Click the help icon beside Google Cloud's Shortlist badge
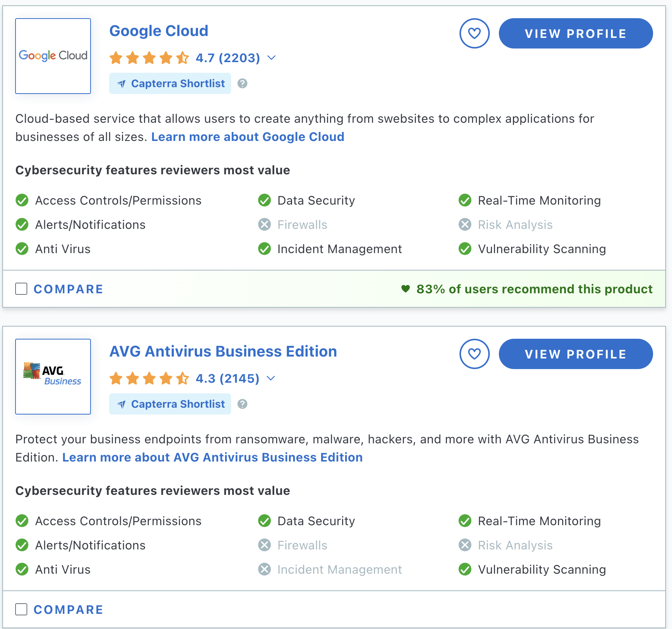Screen dimensions: 672x629 (x=242, y=83)
